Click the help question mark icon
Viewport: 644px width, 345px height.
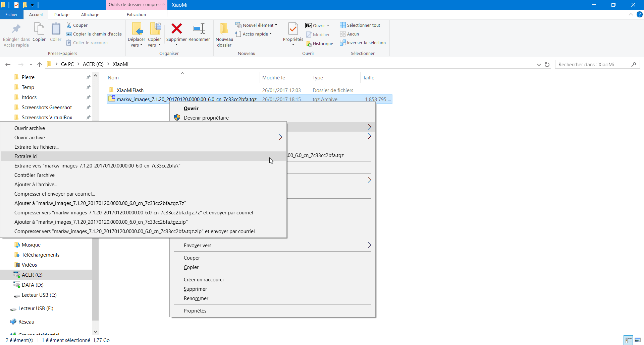639,14
